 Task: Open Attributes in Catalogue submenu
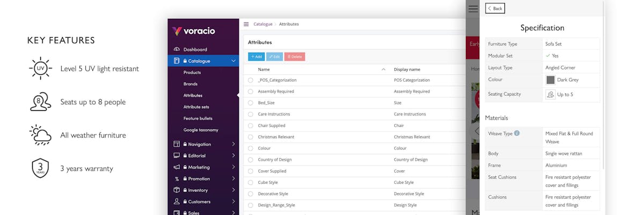[193, 95]
